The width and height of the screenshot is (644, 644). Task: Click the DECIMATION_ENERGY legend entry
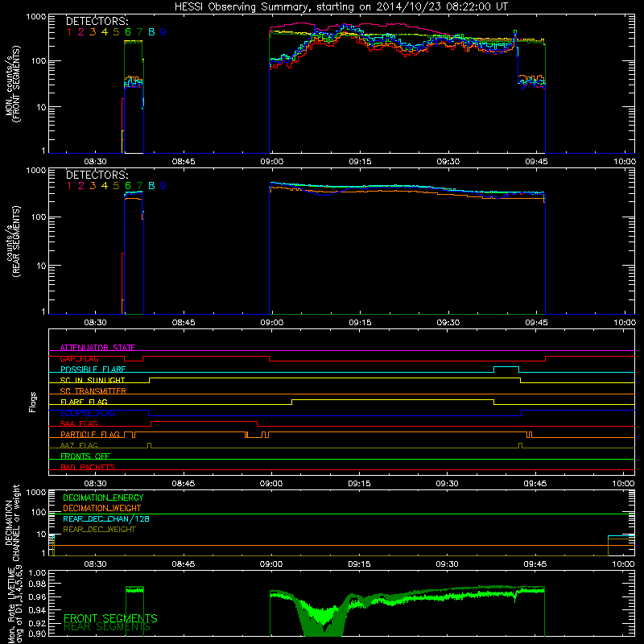coord(103,497)
